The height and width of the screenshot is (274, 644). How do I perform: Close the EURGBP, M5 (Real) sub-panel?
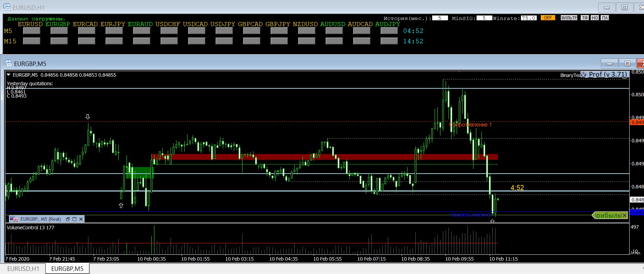click(x=81, y=219)
